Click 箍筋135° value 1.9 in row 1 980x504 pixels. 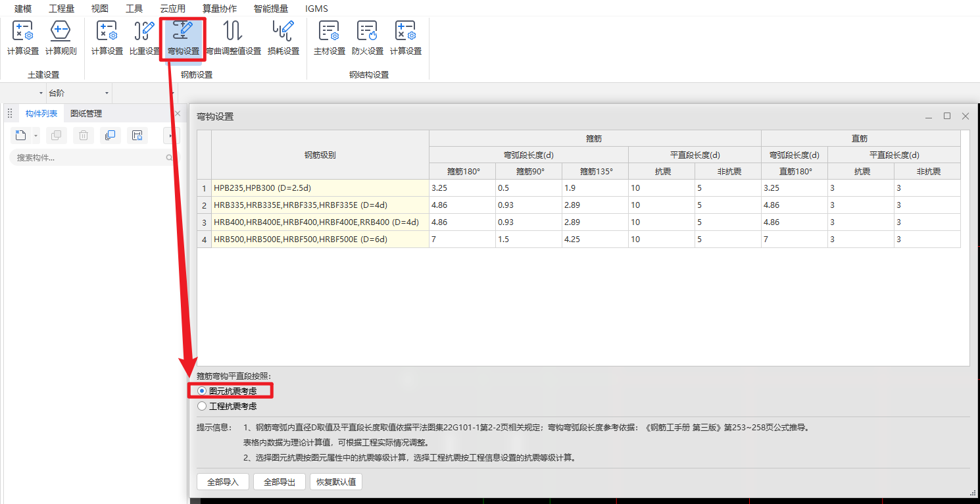pos(595,188)
